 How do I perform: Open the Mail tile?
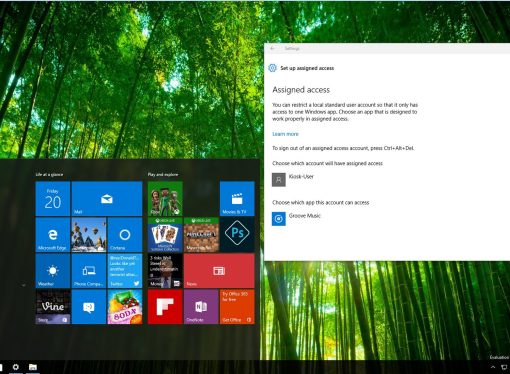[x=107, y=199]
